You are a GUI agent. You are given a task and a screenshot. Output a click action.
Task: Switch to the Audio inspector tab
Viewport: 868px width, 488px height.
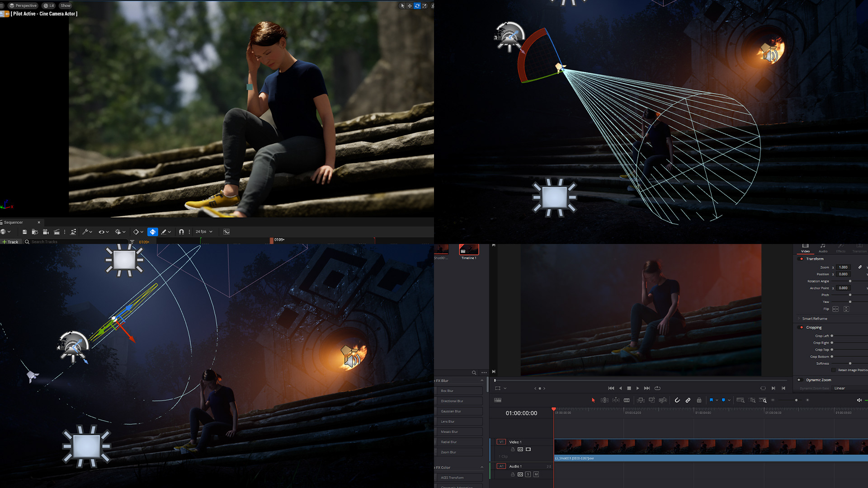click(x=823, y=248)
